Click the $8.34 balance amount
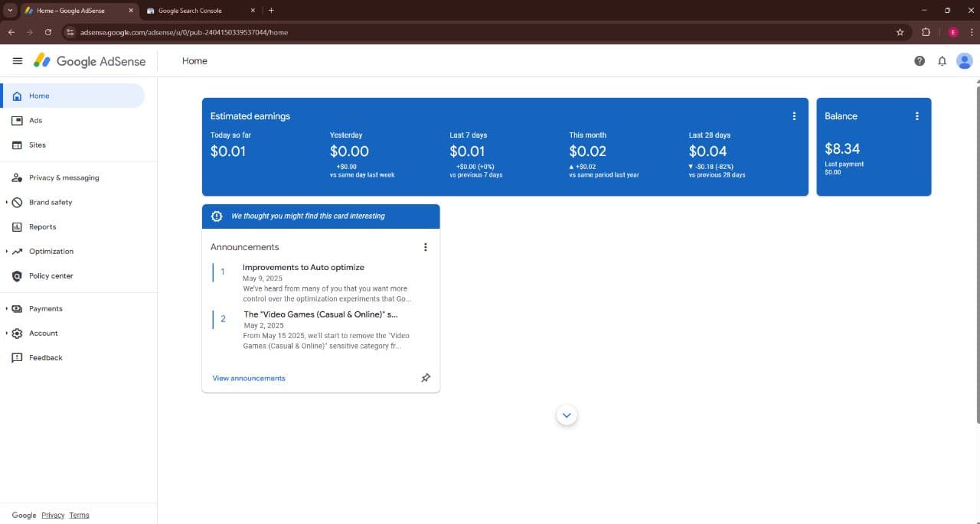The width and height of the screenshot is (980, 524). (842, 148)
